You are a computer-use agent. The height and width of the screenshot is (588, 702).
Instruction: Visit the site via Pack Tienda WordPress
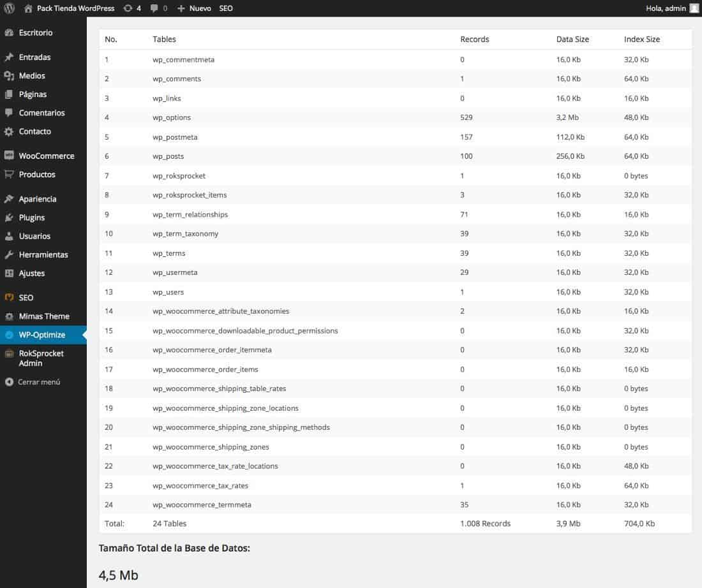(72, 8)
